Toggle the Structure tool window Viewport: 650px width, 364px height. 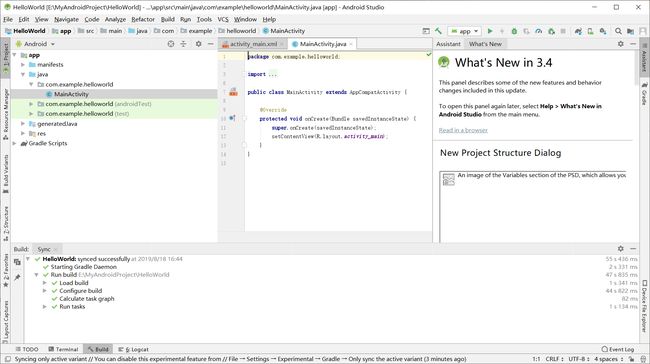point(5,223)
